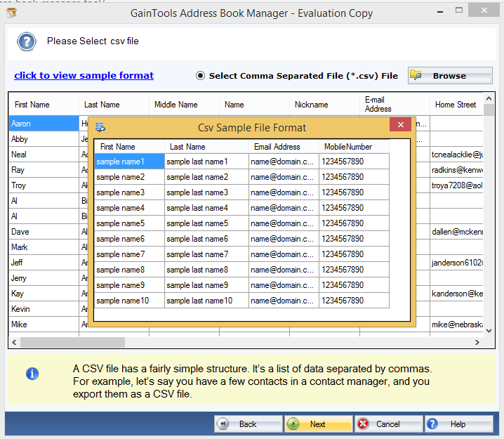Viewport: 504px width, 439px height.
Task: Click the blue question mark icon beside Please Select csv file
Action: [x=27, y=42]
